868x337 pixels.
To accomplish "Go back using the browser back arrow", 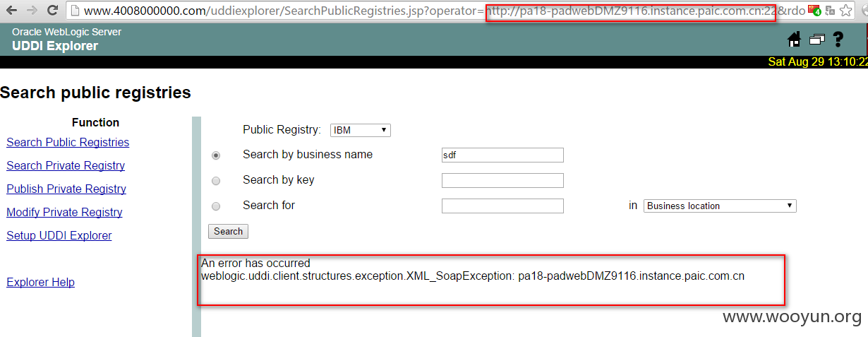I will pyautogui.click(x=11, y=11).
